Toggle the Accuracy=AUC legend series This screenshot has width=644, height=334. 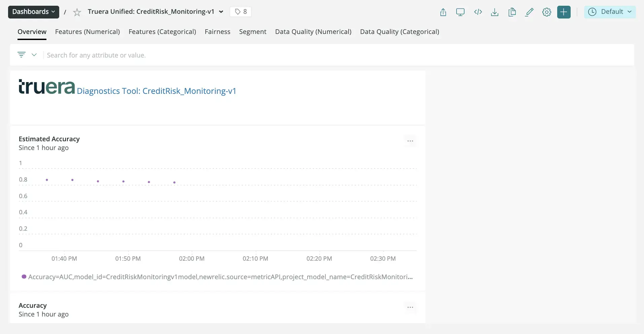217,277
